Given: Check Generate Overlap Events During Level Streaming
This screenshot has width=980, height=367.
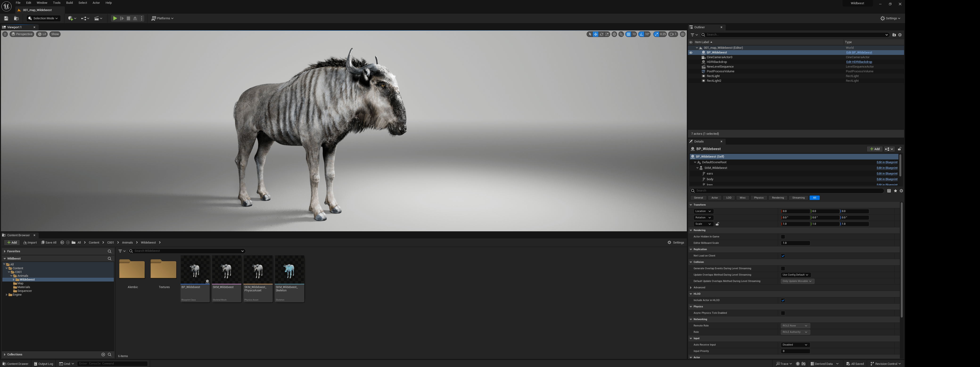Looking at the screenshot, I should (783, 269).
